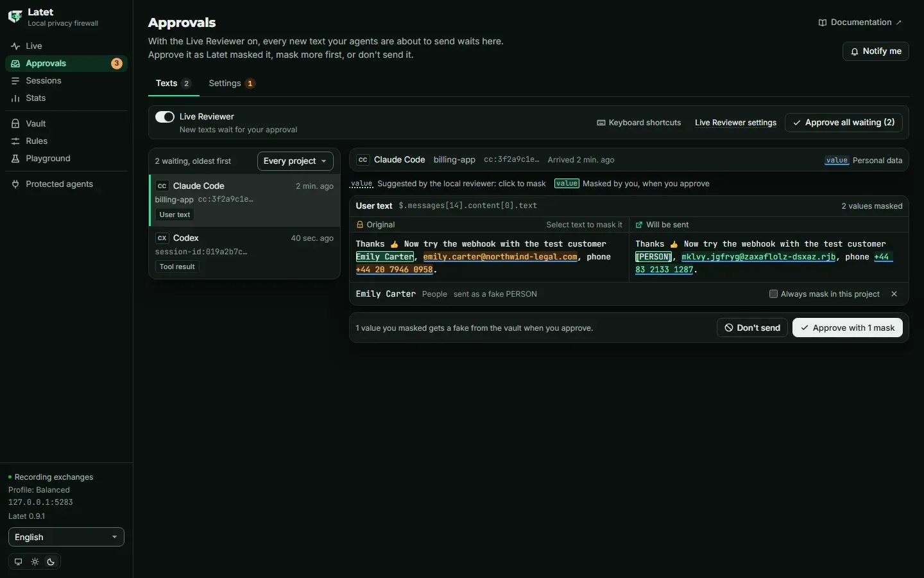Switch to the Settings tab
924x578 pixels.
[x=232, y=83]
